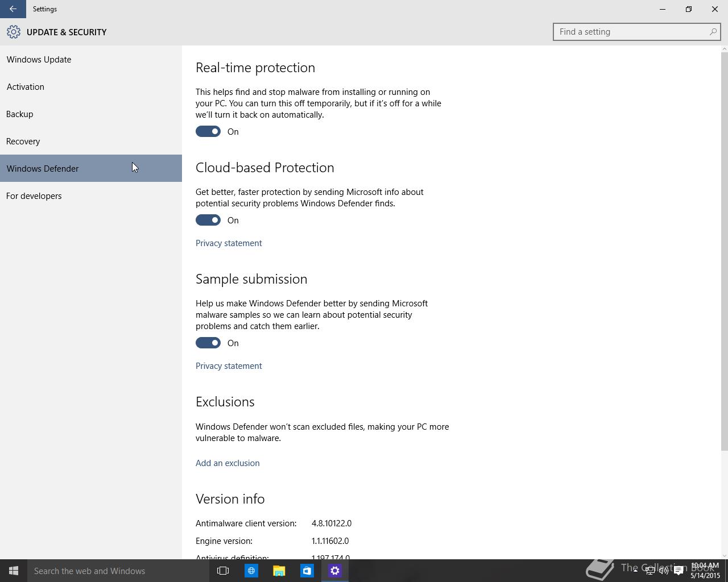Screen dimensions: 728x582
Task: Turn off Sample submission toggle
Action: [208, 343]
